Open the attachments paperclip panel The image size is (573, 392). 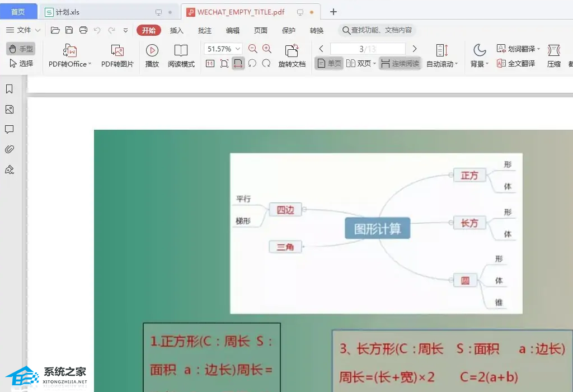tap(10, 149)
